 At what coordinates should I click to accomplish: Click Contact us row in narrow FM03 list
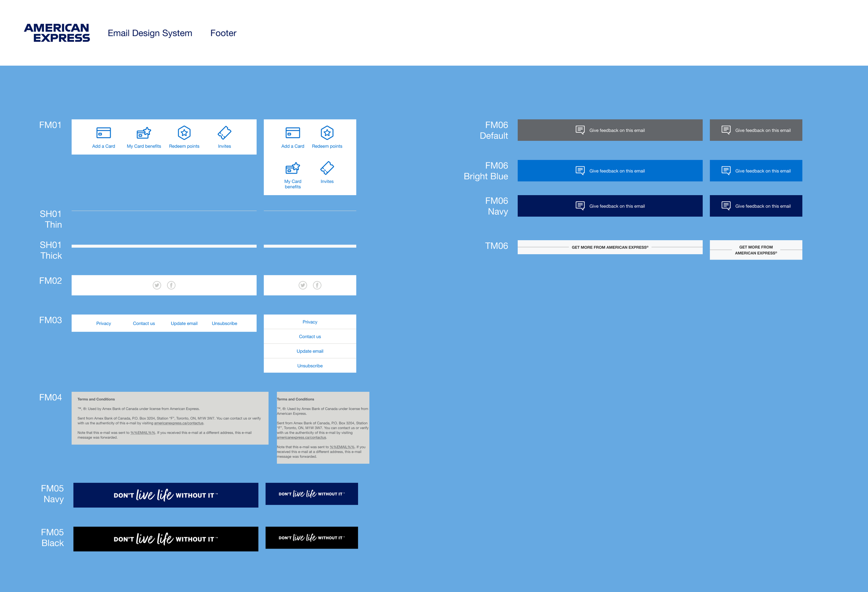pos(310,336)
